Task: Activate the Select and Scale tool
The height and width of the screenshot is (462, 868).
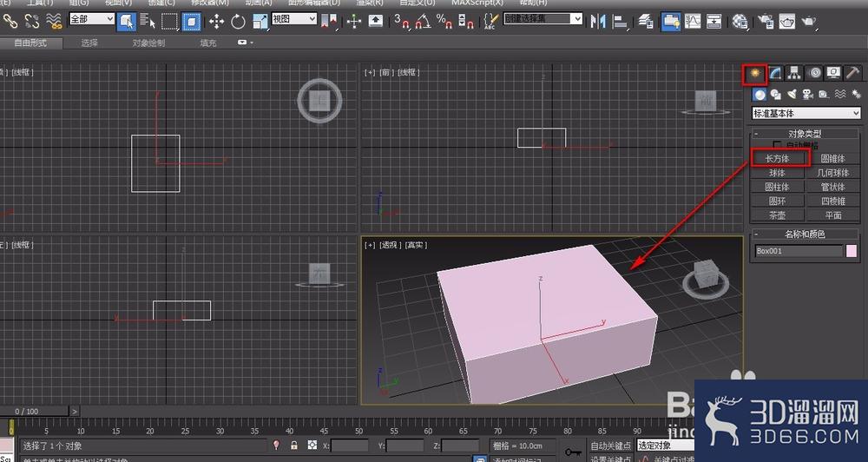Action: tap(260, 22)
